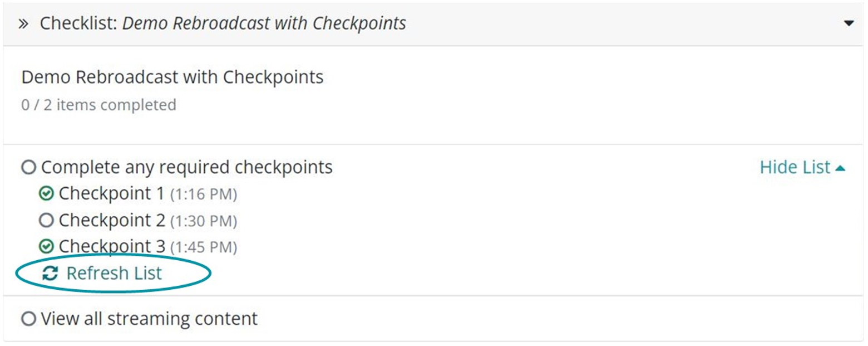868x346 pixels.
Task: Click the Refresh List circular arrows icon
Action: tap(50, 274)
